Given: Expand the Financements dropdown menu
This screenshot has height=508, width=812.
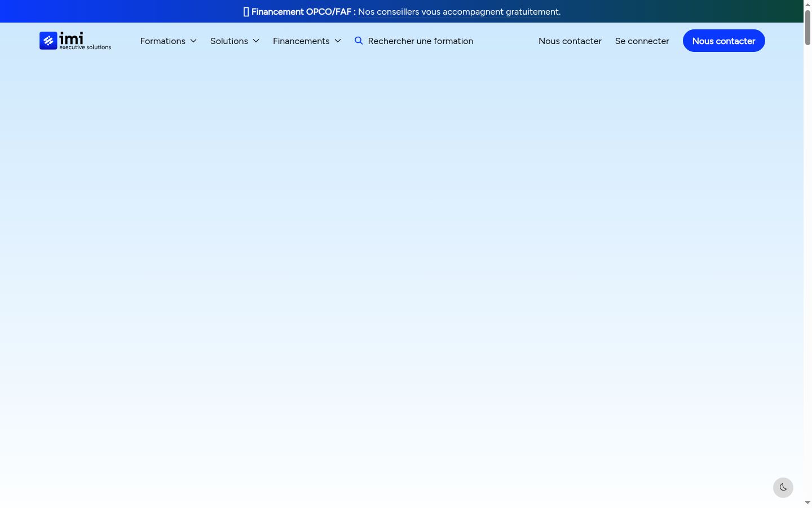Looking at the screenshot, I should pos(307,41).
